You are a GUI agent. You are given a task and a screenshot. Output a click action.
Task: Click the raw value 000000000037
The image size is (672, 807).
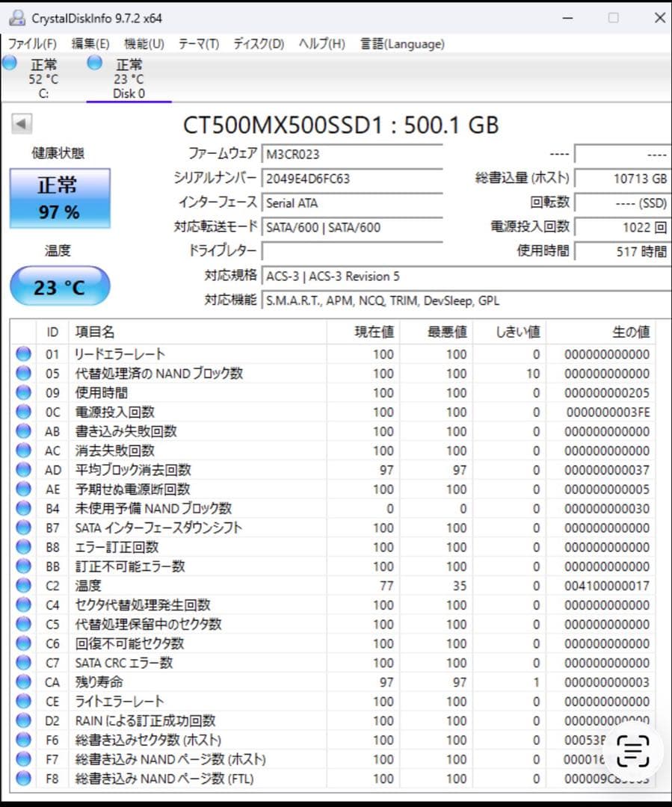(607, 470)
